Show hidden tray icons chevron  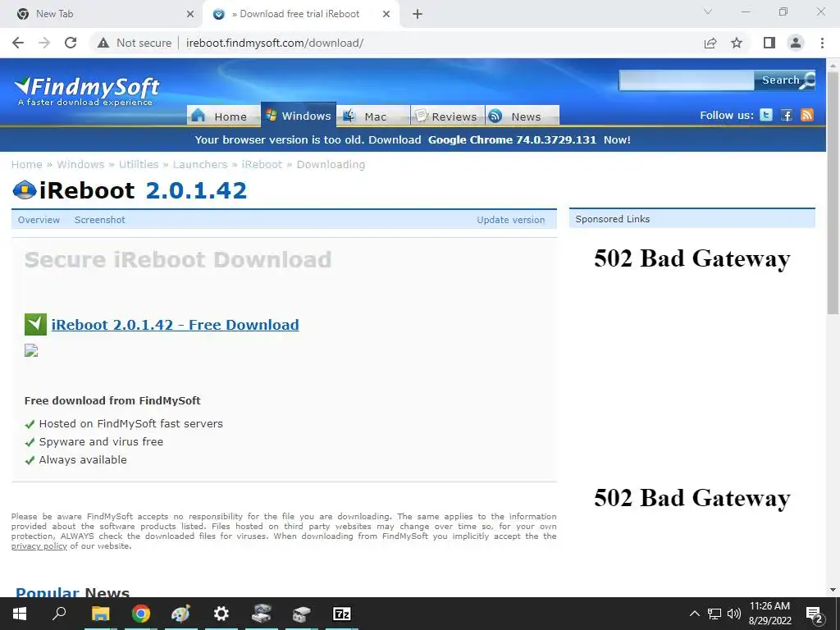(694, 614)
